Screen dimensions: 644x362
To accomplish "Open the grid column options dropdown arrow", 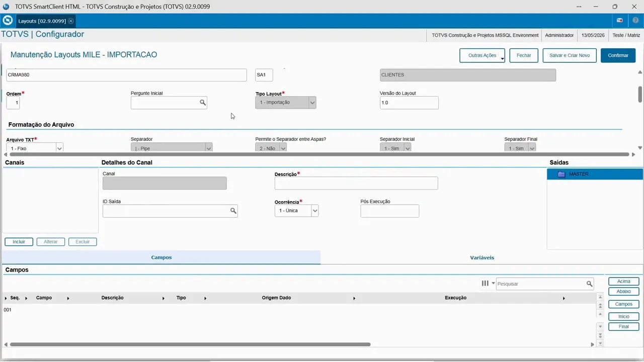I will [x=493, y=284].
